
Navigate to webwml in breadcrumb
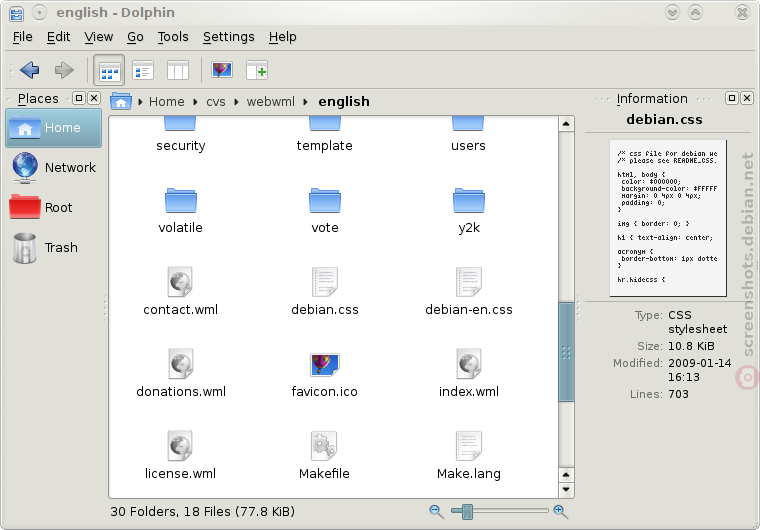click(270, 102)
